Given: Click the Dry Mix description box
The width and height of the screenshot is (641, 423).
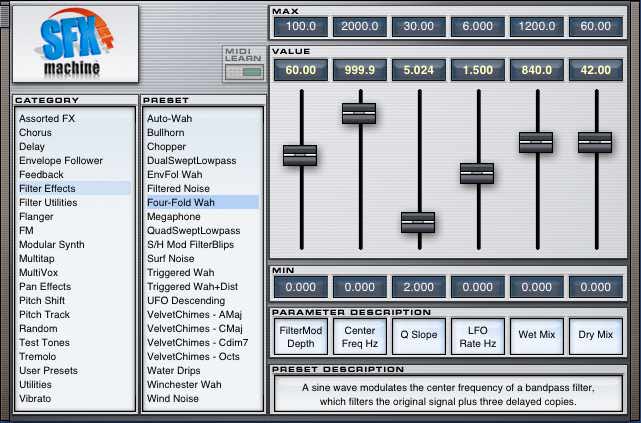Looking at the screenshot, I should point(596,336).
